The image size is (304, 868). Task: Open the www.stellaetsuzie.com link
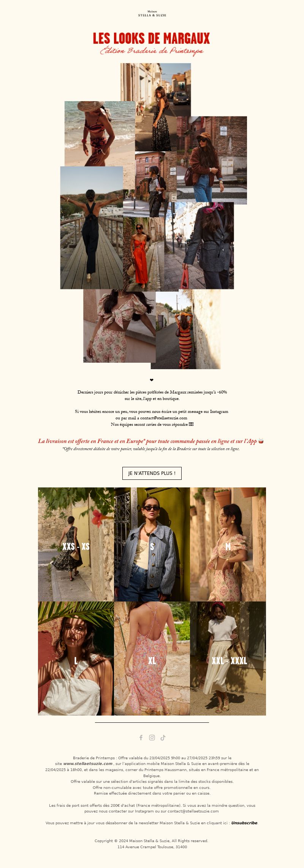88,763
